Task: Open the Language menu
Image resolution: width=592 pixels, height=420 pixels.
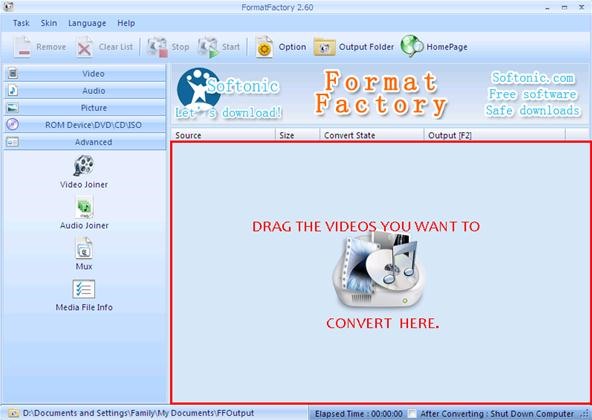Action: click(87, 23)
